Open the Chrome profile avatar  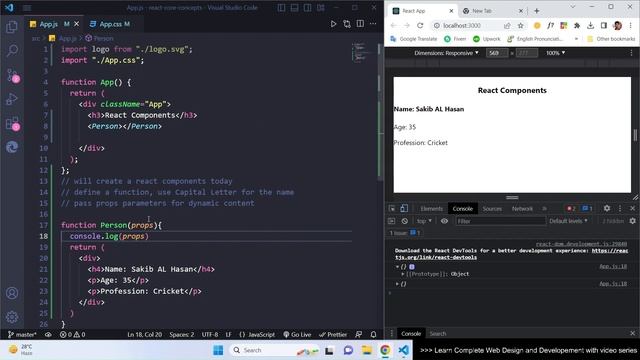618,25
